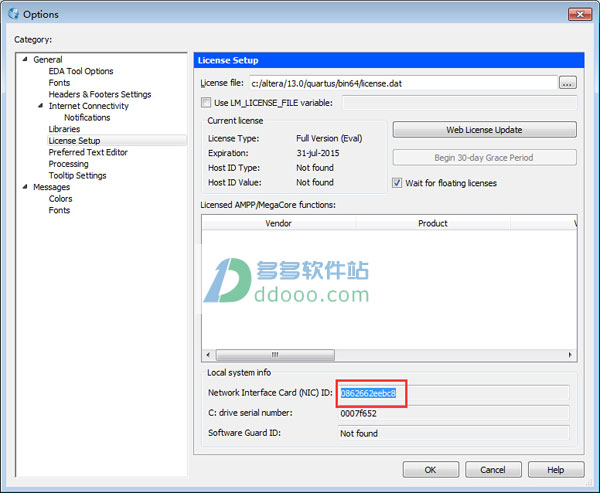Collapse the General category tree node

click(25, 59)
